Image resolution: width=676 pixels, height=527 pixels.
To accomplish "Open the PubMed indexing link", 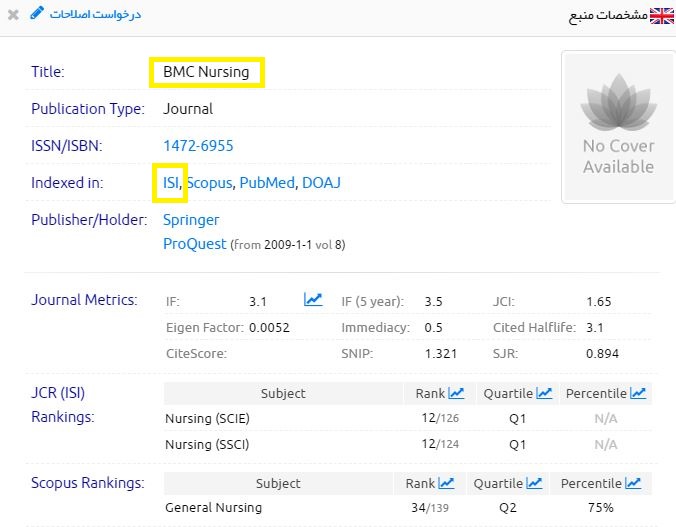I will pyautogui.click(x=266, y=183).
